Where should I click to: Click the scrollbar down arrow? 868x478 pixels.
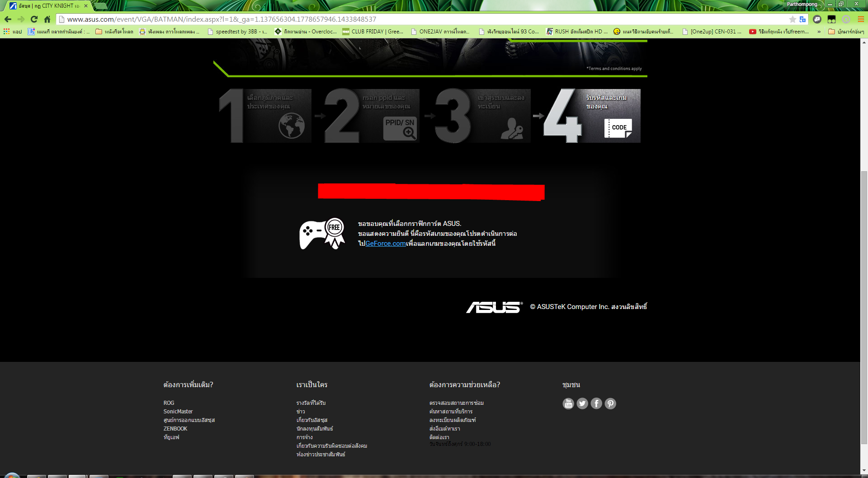(x=864, y=471)
